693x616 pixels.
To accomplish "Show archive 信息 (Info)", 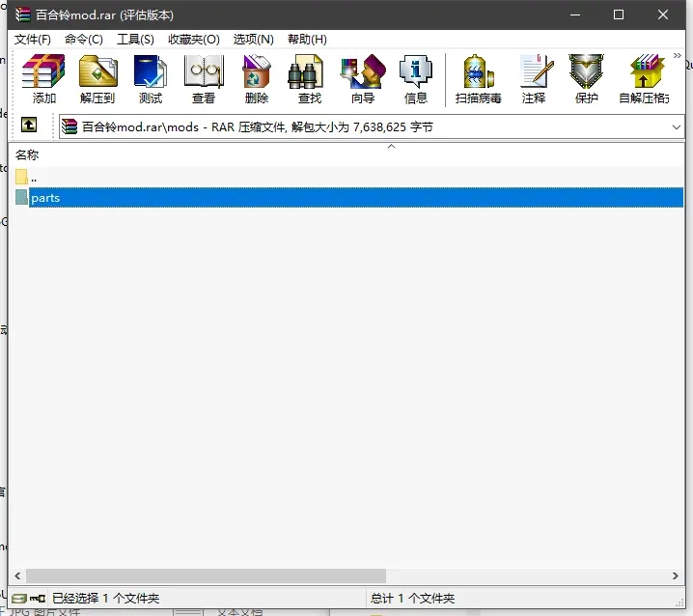I will pos(415,79).
